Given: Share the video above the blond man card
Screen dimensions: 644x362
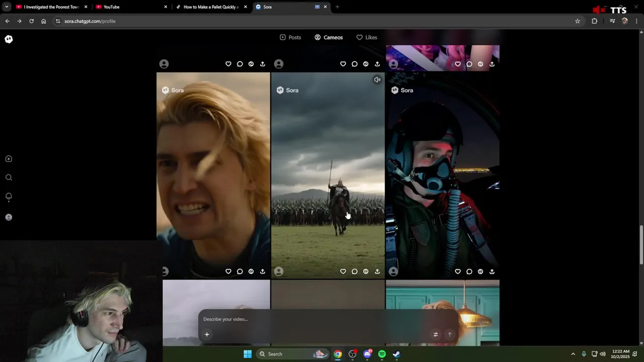Looking at the screenshot, I should pos(263,64).
